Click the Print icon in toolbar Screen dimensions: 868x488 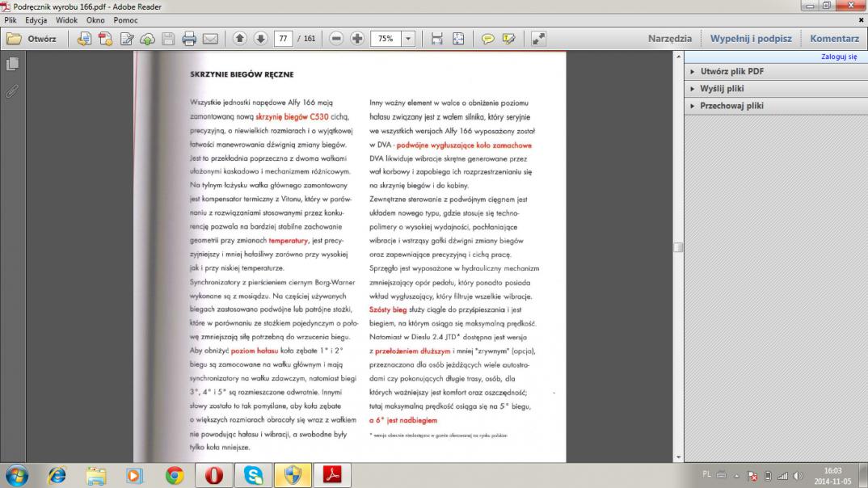[x=189, y=39]
